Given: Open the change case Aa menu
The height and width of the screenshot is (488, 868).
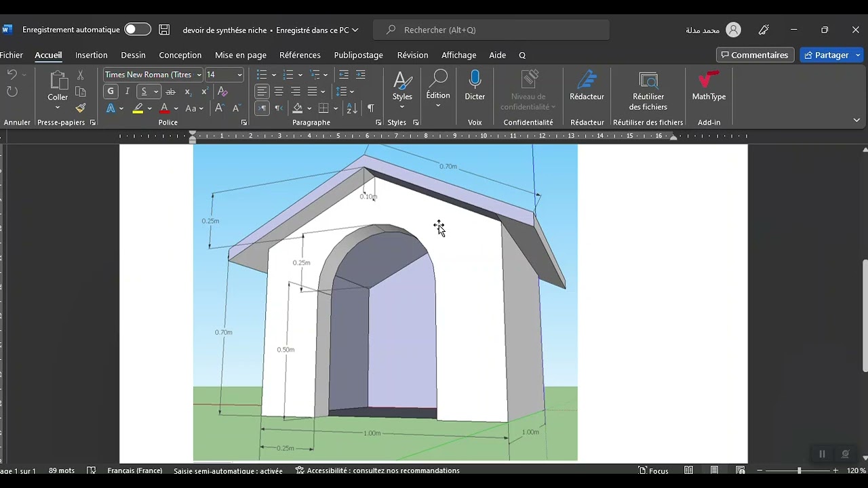Looking at the screenshot, I should pyautogui.click(x=194, y=108).
